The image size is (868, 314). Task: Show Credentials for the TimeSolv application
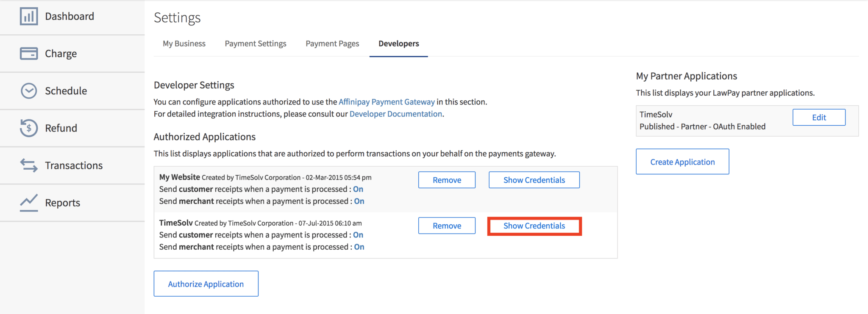click(x=534, y=226)
